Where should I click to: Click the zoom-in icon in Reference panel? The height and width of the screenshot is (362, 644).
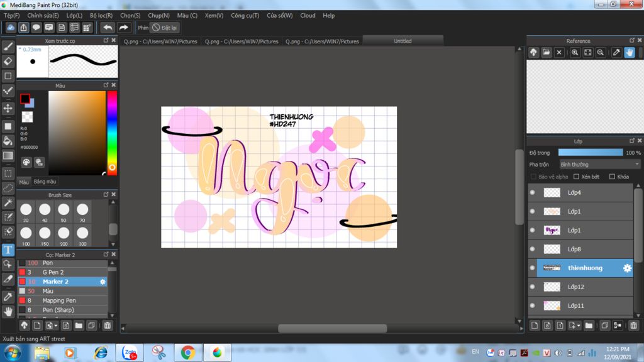575,53
